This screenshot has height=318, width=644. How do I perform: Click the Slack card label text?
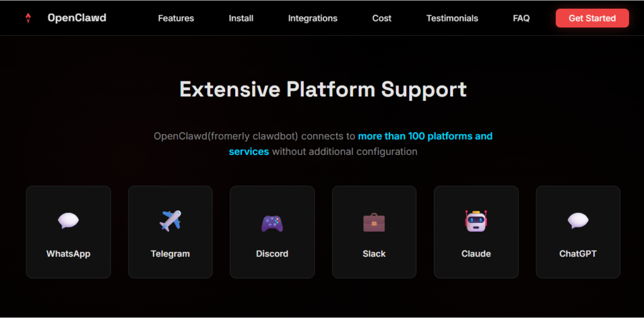(x=374, y=254)
